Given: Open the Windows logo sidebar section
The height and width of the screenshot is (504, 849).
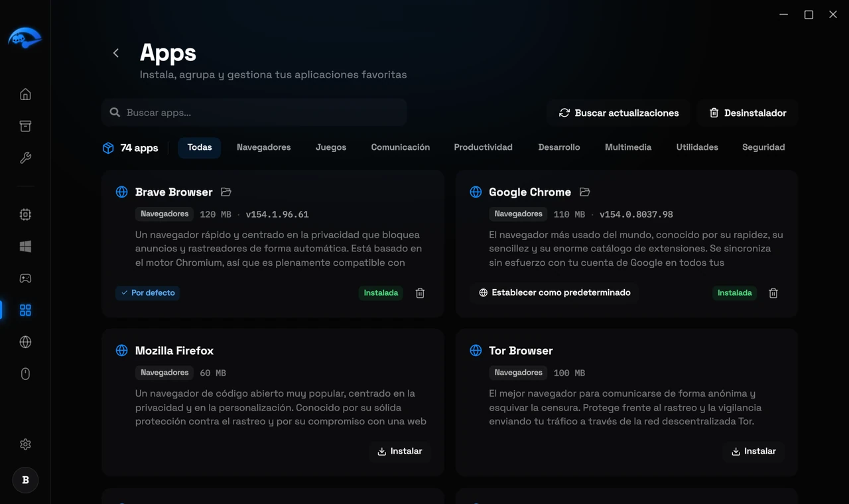Looking at the screenshot, I should pyautogui.click(x=25, y=247).
